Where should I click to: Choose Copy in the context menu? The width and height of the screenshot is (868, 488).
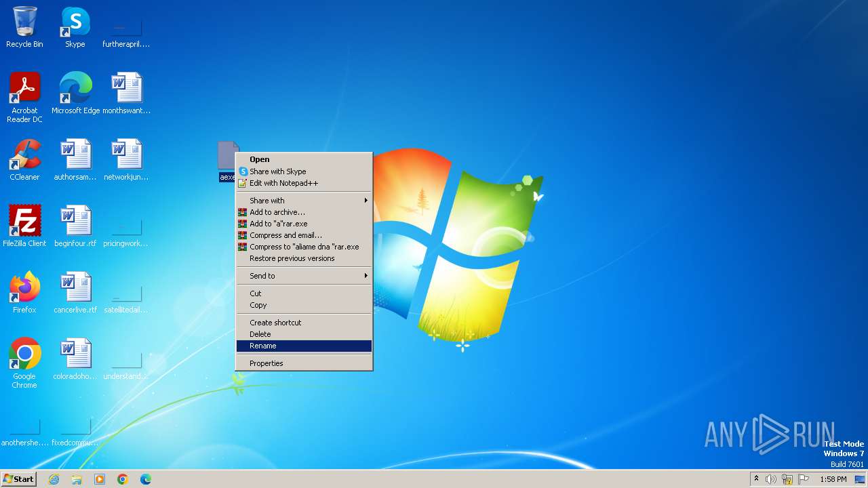pyautogui.click(x=304, y=305)
